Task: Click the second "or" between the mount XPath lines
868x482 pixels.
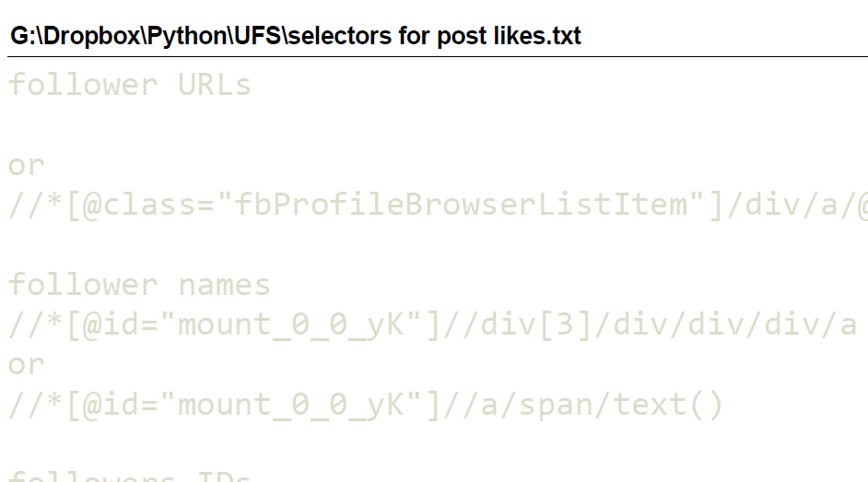Action: [26, 365]
